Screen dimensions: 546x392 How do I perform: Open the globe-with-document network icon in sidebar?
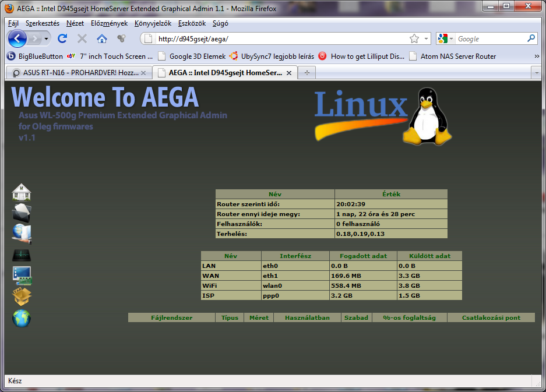pos(22,234)
